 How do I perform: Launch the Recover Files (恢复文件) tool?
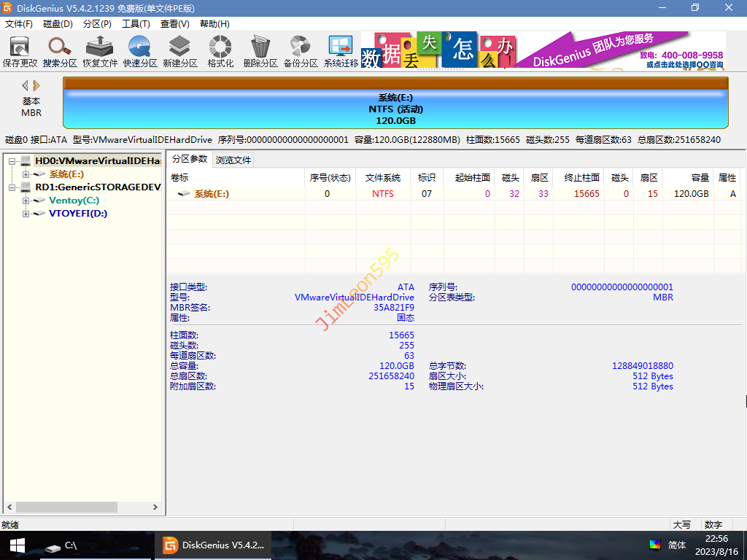(x=100, y=51)
